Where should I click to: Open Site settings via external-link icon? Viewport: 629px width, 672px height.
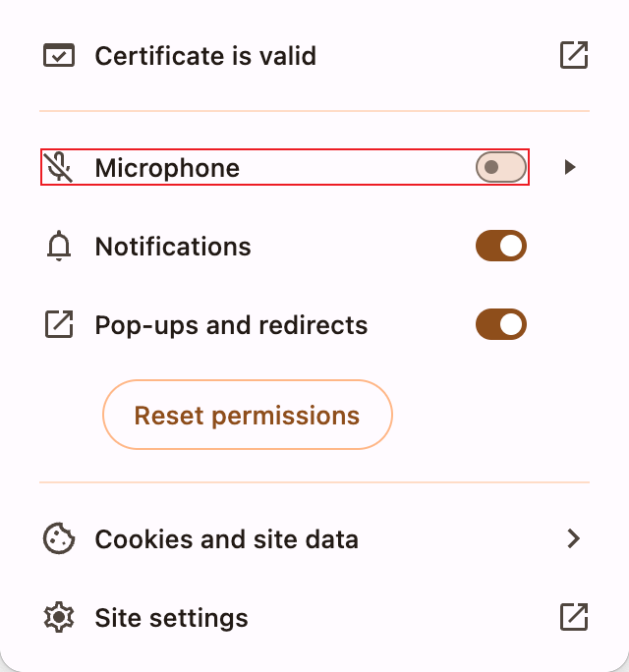[x=573, y=618]
